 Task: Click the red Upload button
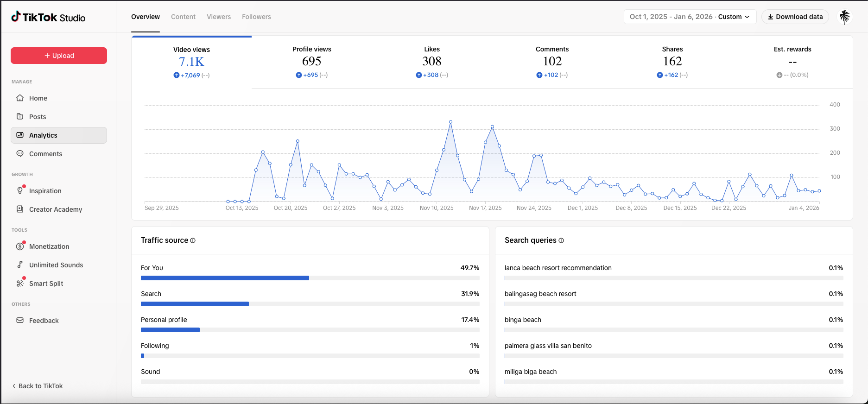pyautogui.click(x=59, y=56)
